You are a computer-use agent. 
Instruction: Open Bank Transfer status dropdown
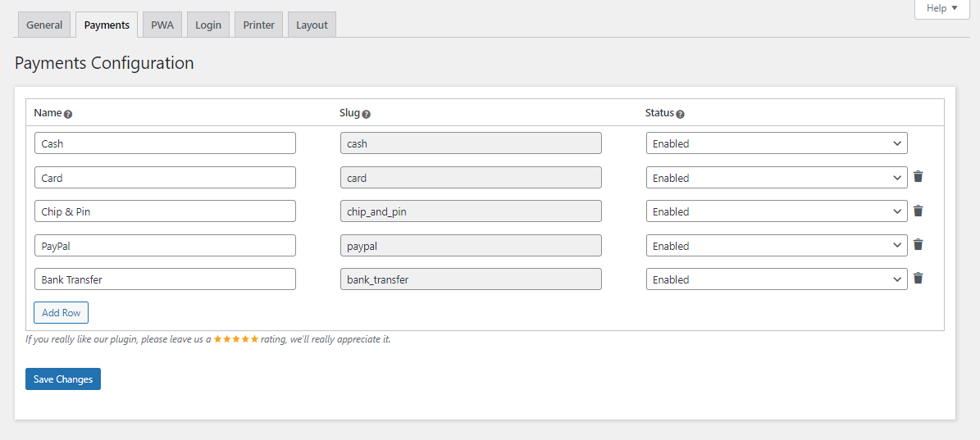tap(776, 279)
